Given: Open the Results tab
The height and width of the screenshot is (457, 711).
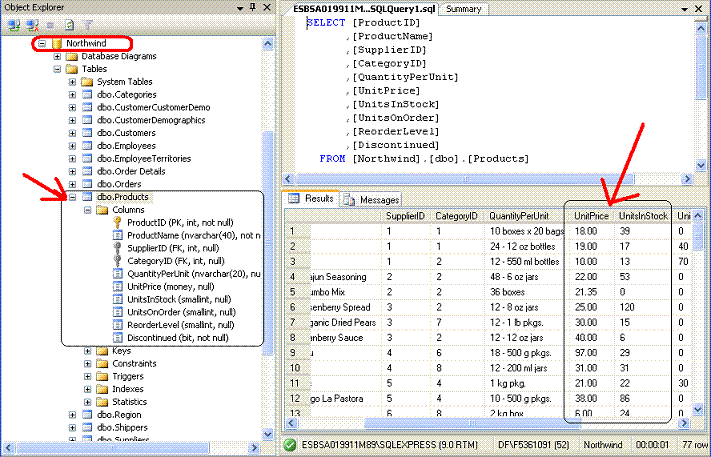Looking at the screenshot, I should click(312, 199).
